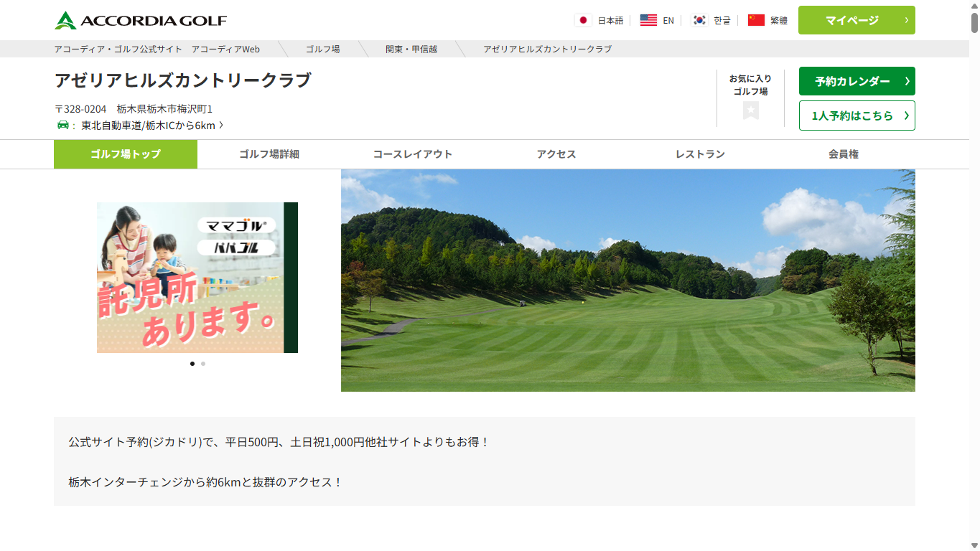Open the 会員権 tab
The width and height of the screenshot is (980, 551).
[844, 154]
